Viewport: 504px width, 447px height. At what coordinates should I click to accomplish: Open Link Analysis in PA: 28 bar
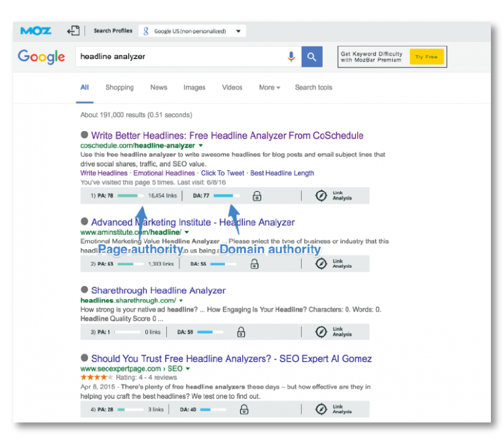(334, 410)
